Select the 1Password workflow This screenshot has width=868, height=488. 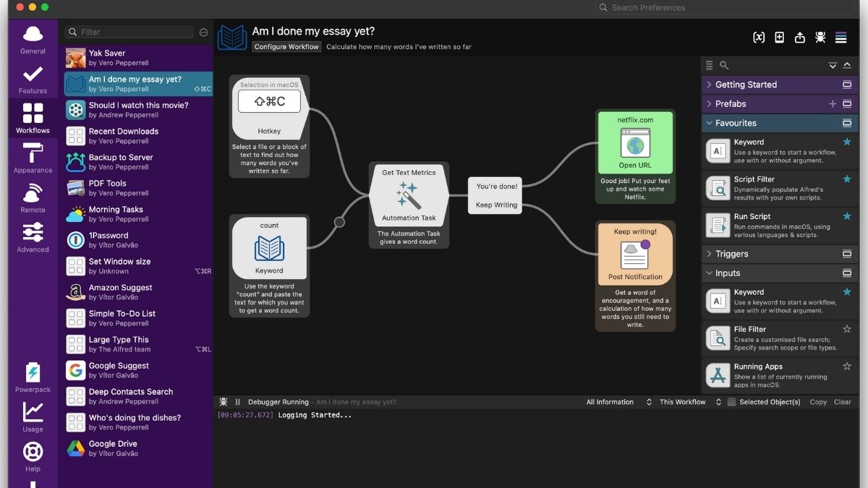[138, 240]
